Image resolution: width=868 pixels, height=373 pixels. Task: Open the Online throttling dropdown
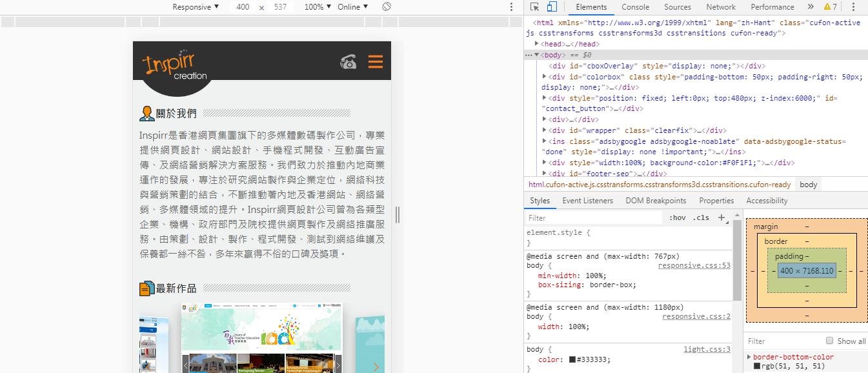[x=353, y=7]
